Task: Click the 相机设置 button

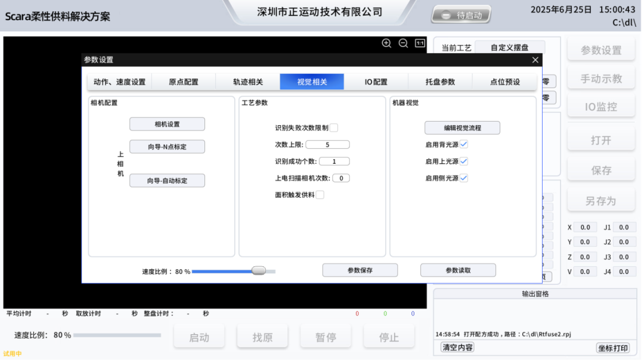Action: click(167, 124)
